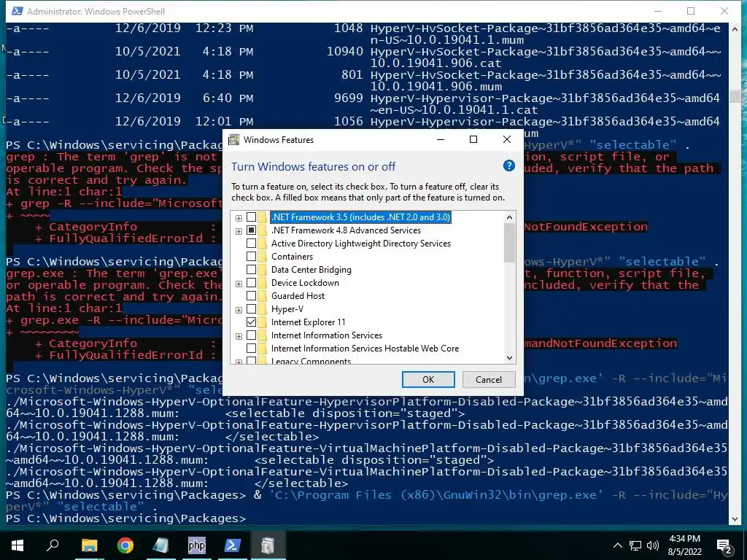Select Guarded Host feature label
Viewport: 747px width, 560px height.
pyautogui.click(x=298, y=296)
